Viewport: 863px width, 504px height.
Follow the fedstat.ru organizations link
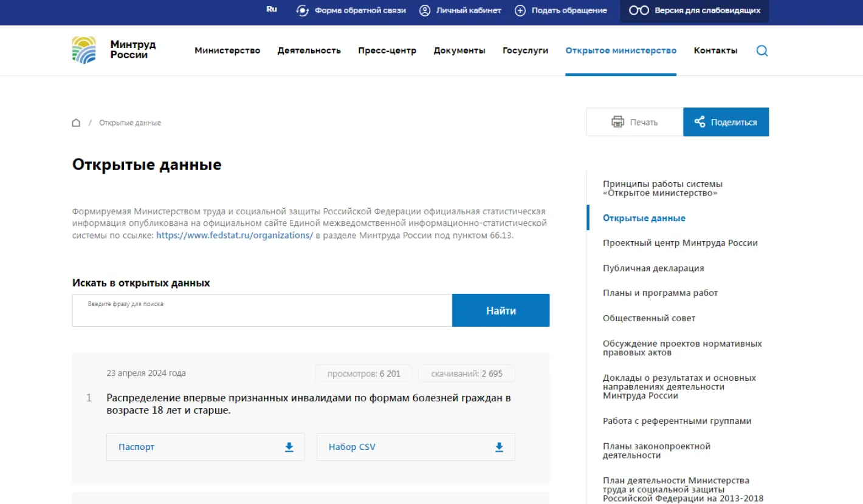coord(234,236)
